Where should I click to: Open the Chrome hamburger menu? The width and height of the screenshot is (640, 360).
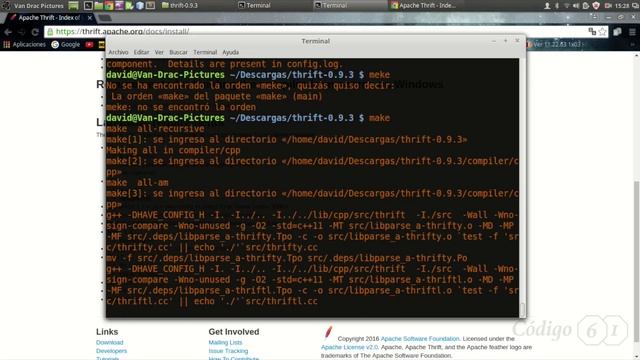pyautogui.click(x=632, y=31)
